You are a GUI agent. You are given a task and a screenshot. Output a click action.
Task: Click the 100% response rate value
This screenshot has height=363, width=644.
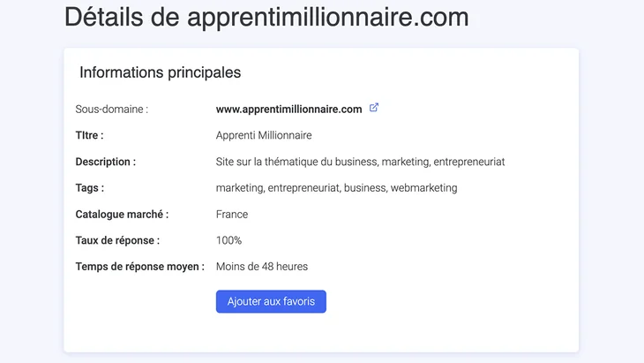(228, 240)
